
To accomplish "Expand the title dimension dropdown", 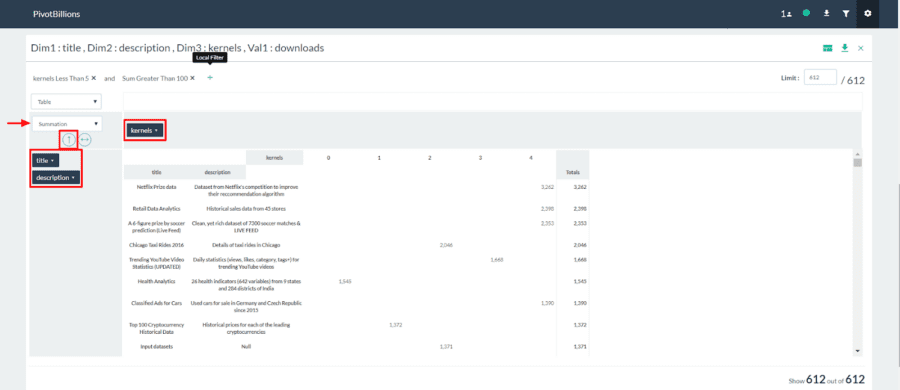I will (45, 161).
